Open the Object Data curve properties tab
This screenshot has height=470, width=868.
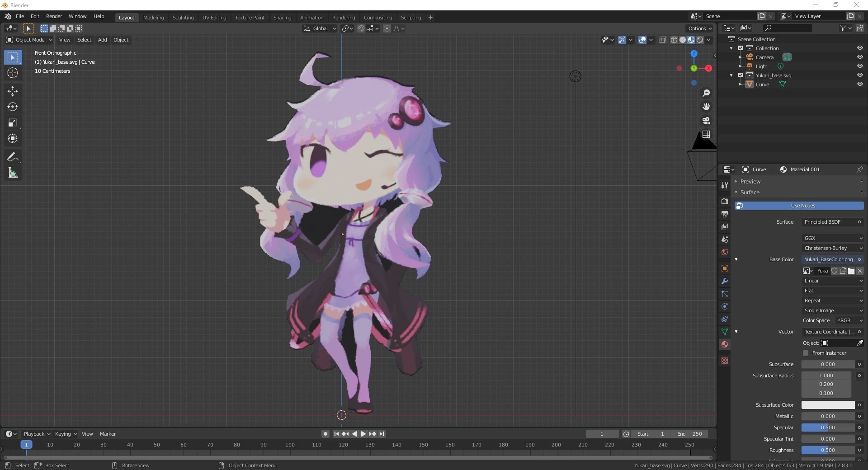point(725,332)
